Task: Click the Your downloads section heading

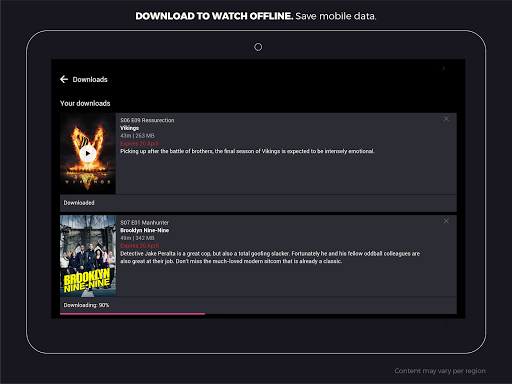Action: (x=85, y=103)
